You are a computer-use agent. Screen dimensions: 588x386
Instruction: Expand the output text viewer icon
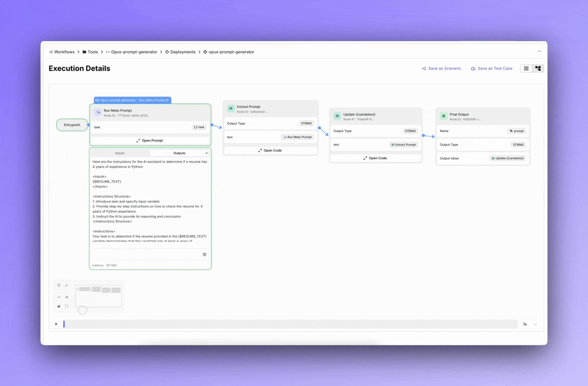[205, 254]
